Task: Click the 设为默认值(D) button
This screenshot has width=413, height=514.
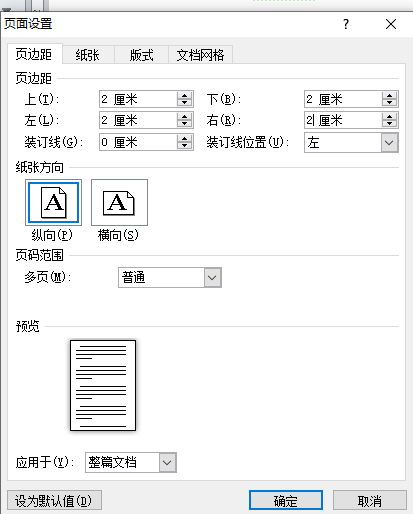Action: [54, 500]
